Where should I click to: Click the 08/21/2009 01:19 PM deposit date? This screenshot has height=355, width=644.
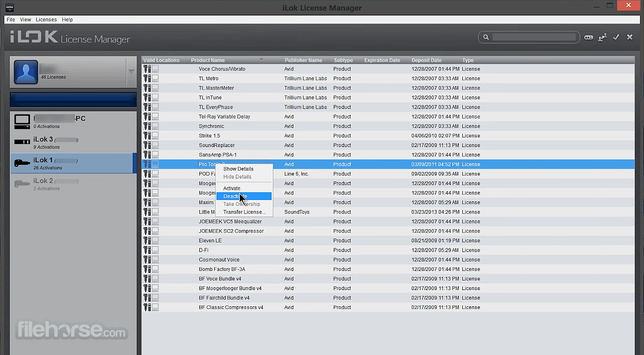coord(435,241)
